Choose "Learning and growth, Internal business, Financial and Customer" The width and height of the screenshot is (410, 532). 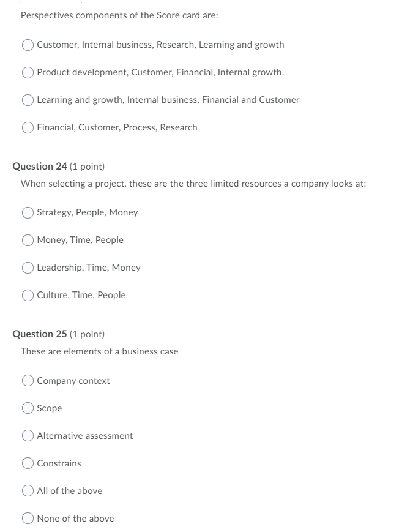point(28,100)
